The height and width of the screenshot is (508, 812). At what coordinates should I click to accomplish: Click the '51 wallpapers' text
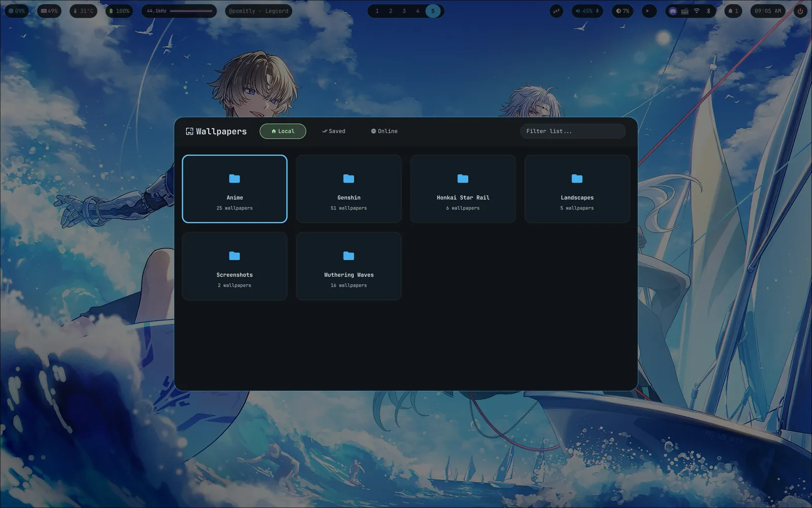(349, 208)
